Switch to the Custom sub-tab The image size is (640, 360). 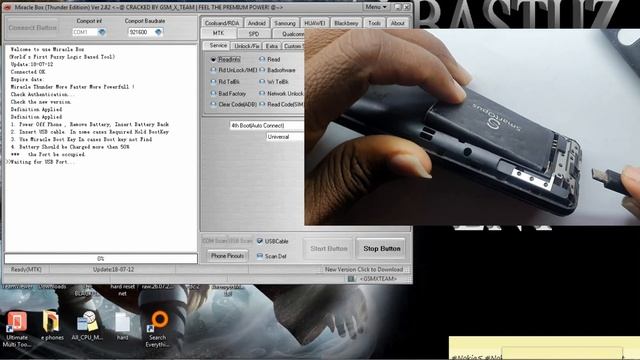293,46
